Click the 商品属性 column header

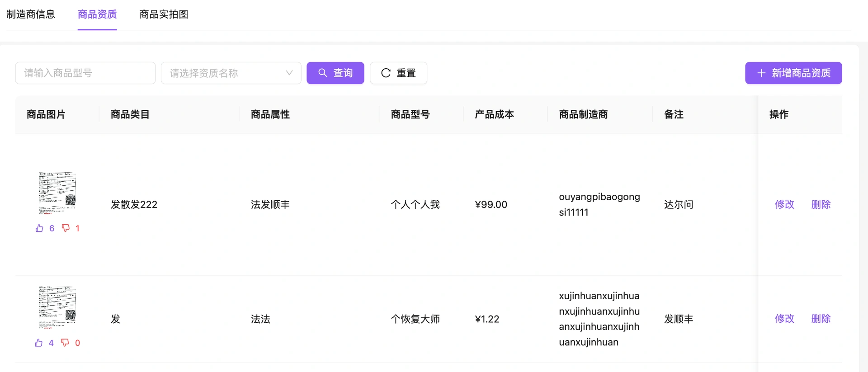tap(270, 114)
